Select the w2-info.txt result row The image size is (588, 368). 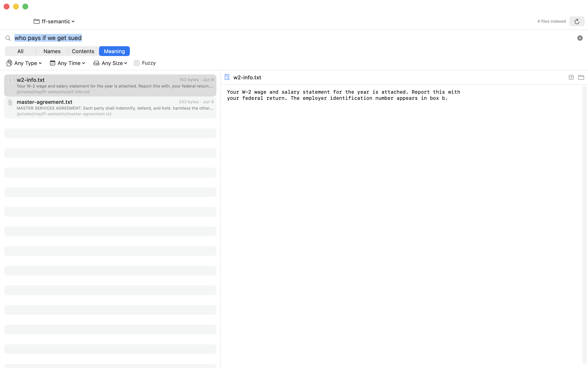[110, 85]
